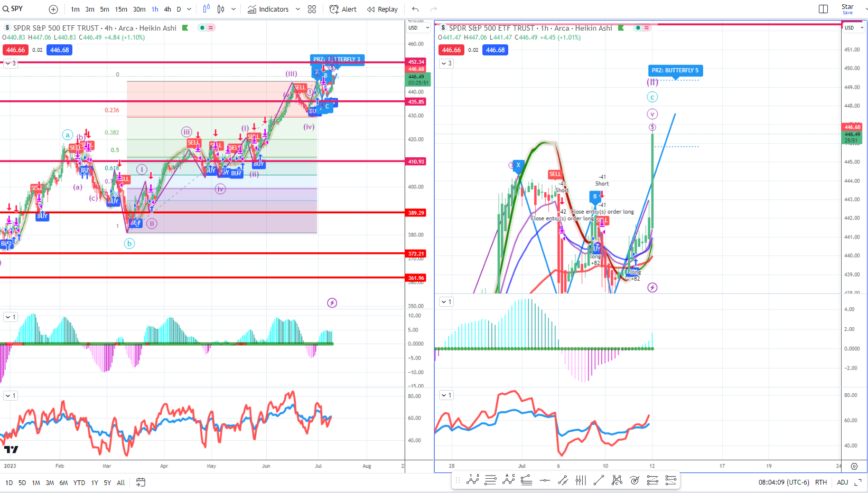Select the Fib spiral drawing tool
This screenshot has height=493, width=868.
(634, 480)
